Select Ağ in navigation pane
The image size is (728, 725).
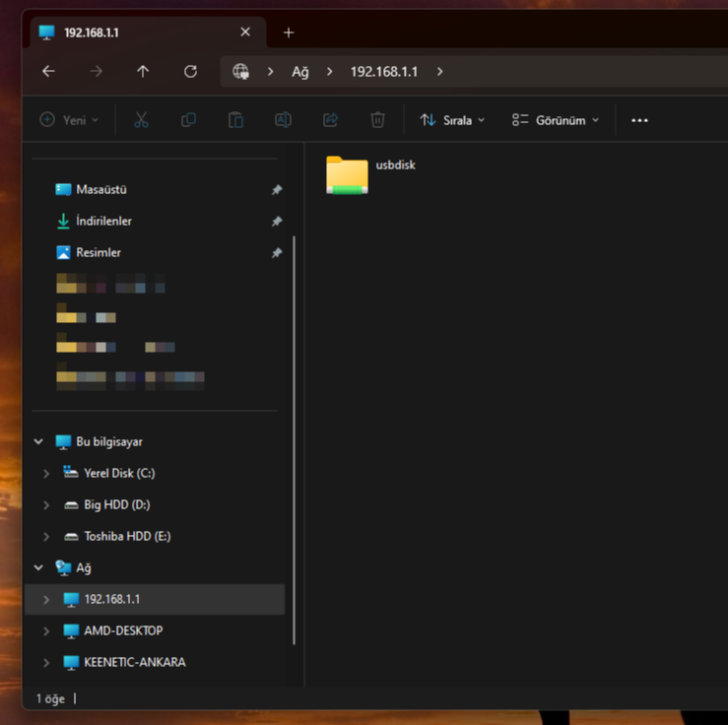[x=83, y=567]
